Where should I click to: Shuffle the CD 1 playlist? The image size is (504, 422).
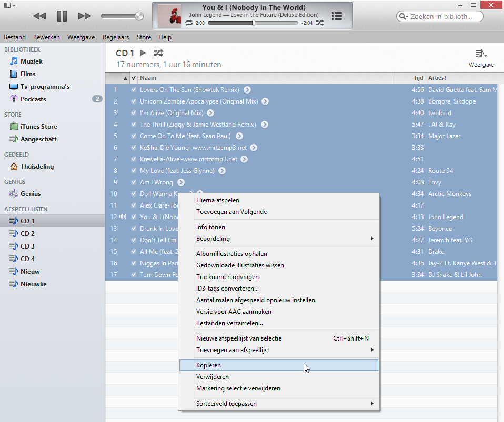click(158, 53)
